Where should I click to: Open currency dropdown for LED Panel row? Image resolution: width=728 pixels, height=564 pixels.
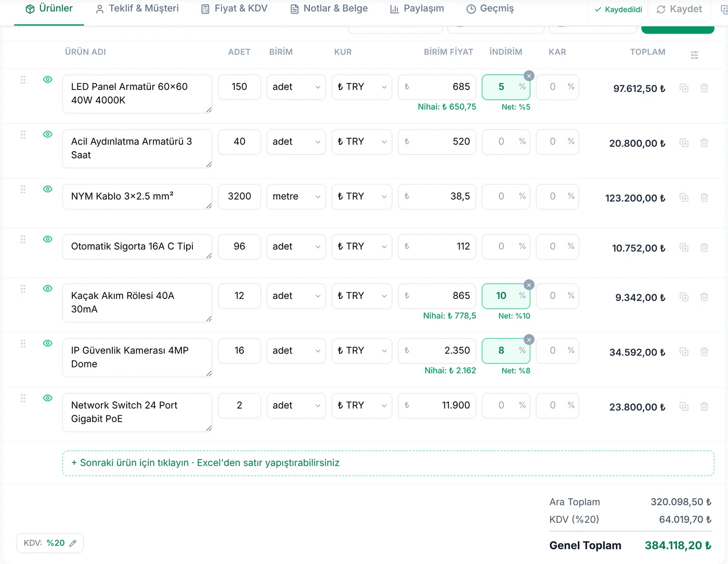[362, 87]
